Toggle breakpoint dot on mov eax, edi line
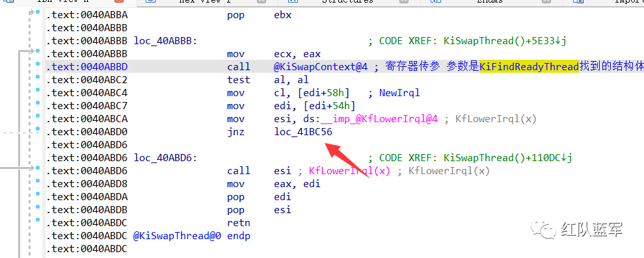This screenshot has width=644, height=258. 38,181
